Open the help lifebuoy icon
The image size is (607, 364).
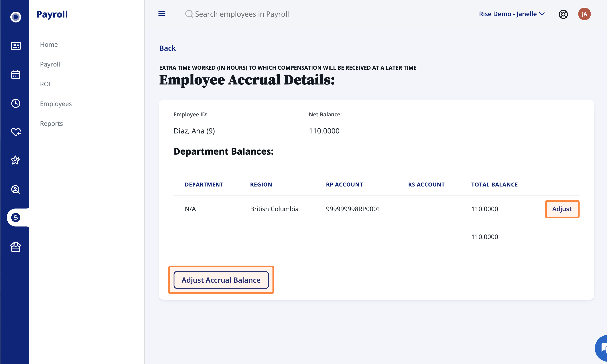(563, 14)
